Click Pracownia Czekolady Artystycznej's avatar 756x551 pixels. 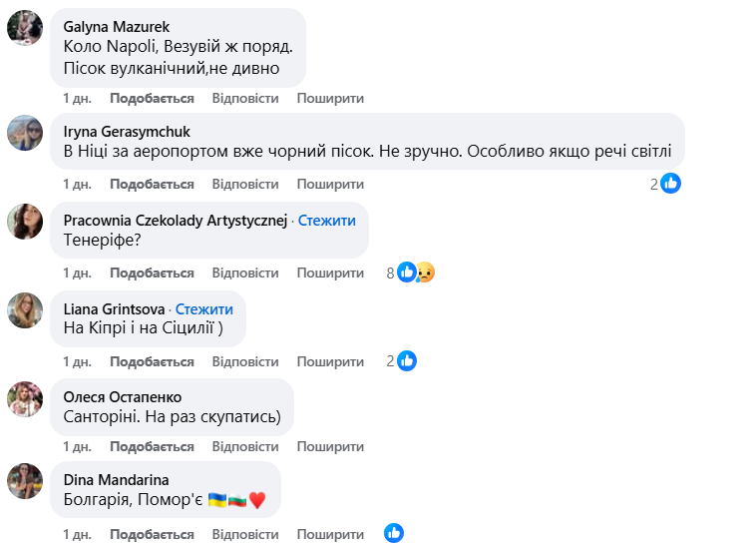tap(25, 222)
